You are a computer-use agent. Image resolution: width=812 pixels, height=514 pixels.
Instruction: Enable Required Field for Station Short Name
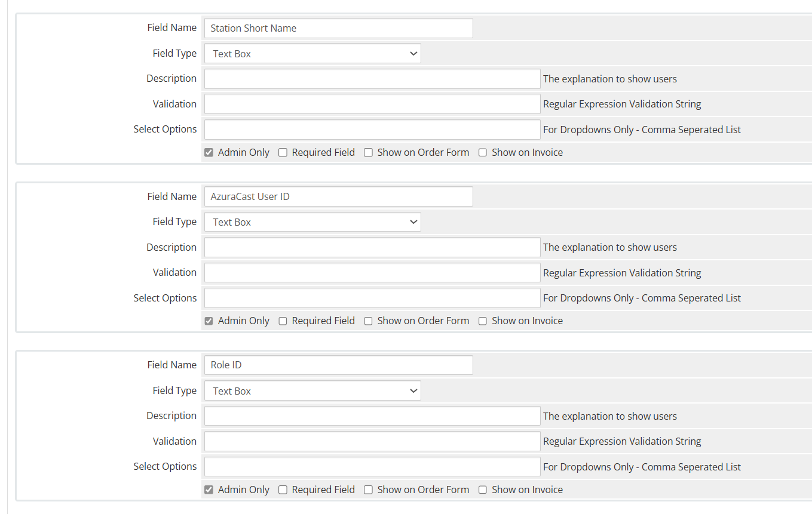pos(283,152)
